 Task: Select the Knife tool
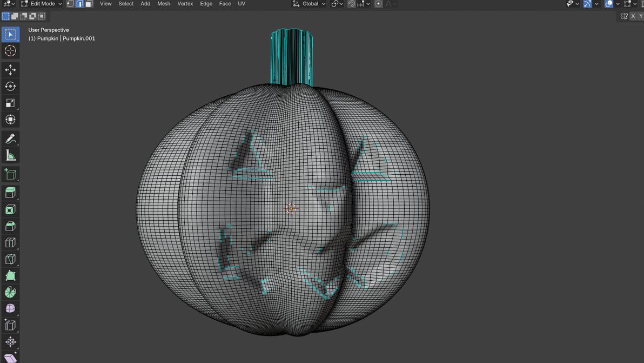[x=10, y=260]
